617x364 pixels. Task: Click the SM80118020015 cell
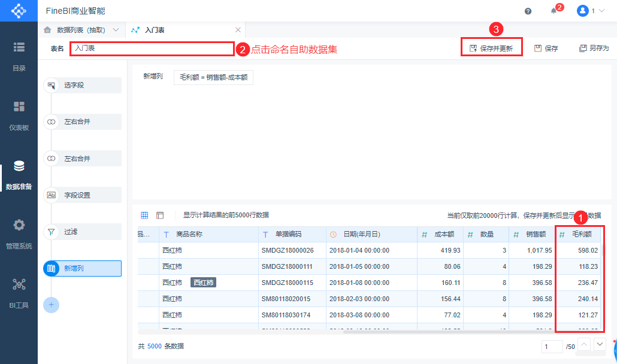point(292,299)
